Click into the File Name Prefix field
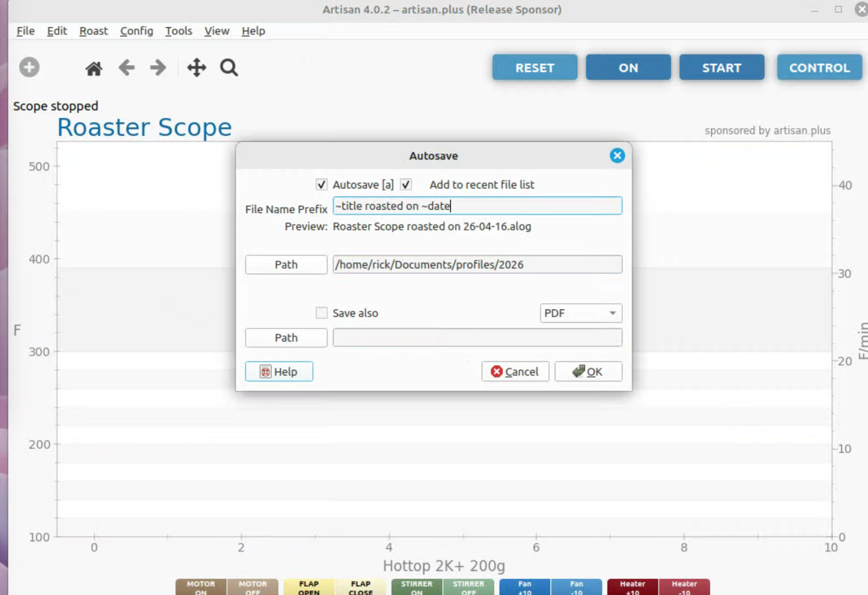The width and height of the screenshot is (868, 595). tap(477, 206)
